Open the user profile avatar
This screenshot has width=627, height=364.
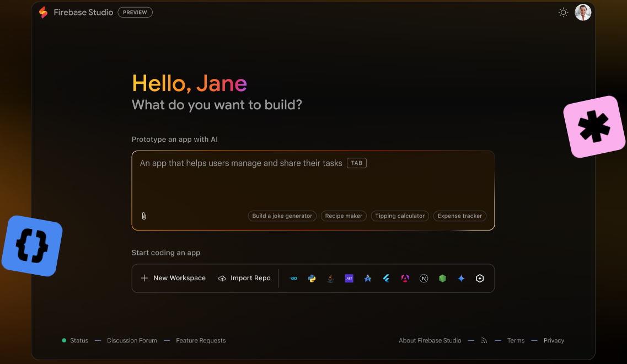tap(583, 12)
